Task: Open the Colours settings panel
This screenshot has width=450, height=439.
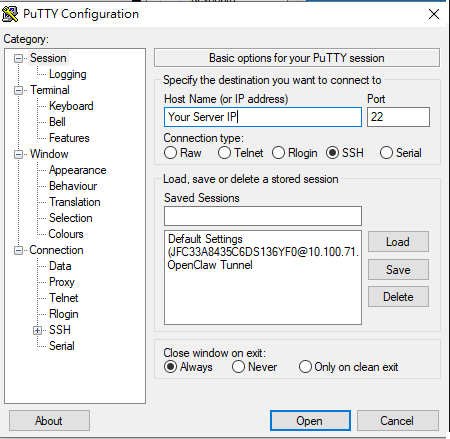Action: pos(66,234)
